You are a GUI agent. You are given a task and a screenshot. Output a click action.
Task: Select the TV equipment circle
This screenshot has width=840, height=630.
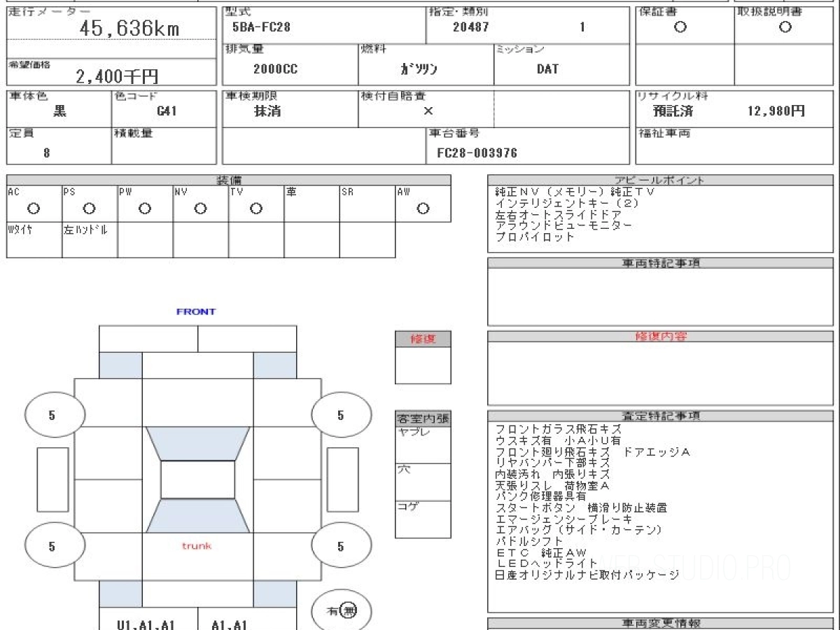pos(256,209)
